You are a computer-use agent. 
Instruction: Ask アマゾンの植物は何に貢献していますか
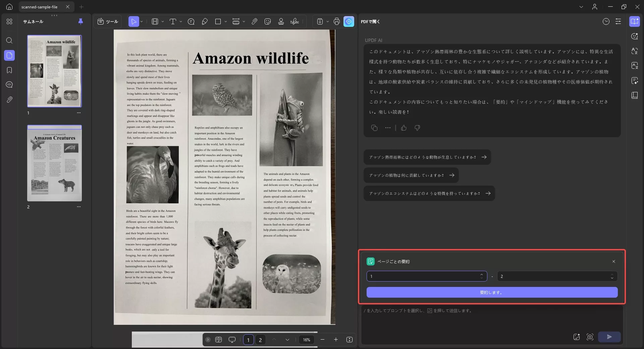click(411, 175)
